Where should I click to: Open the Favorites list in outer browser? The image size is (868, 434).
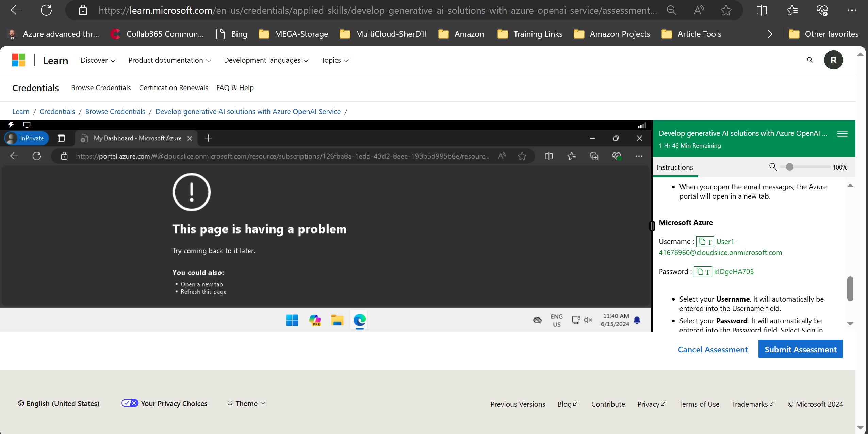coord(792,10)
